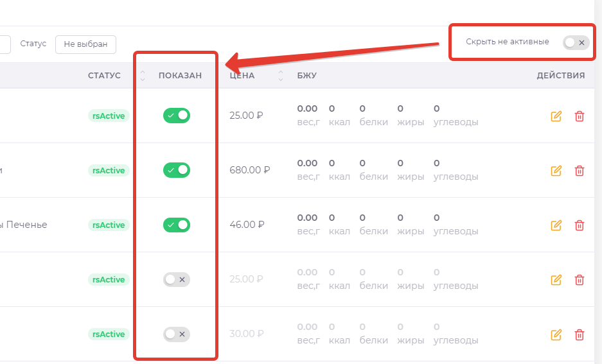Remove the 30.00 ₽ item via trash icon
602x364 pixels.
pos(580,334)
